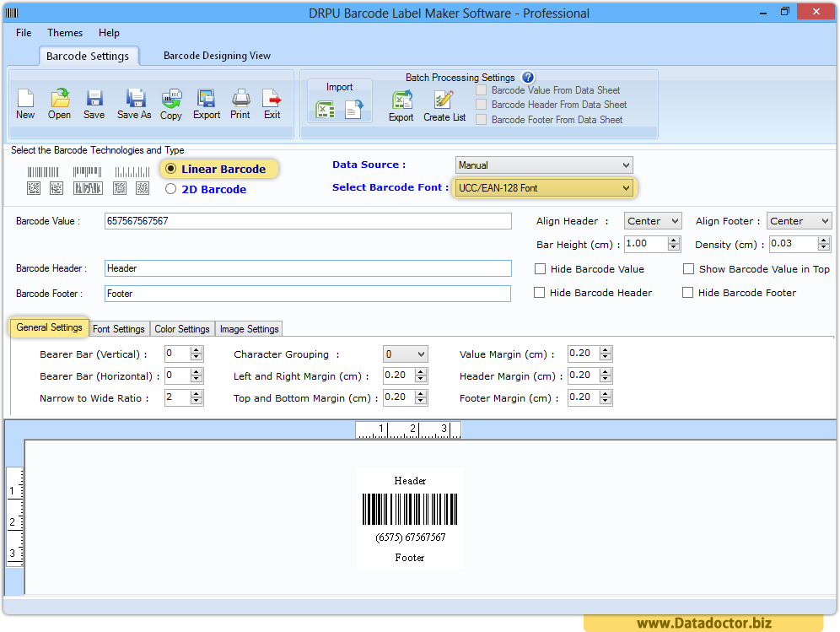This screenshot has width=840, height=632.
Task: Click the Barcode Footer input field
Action: click(x=308, y=294)
